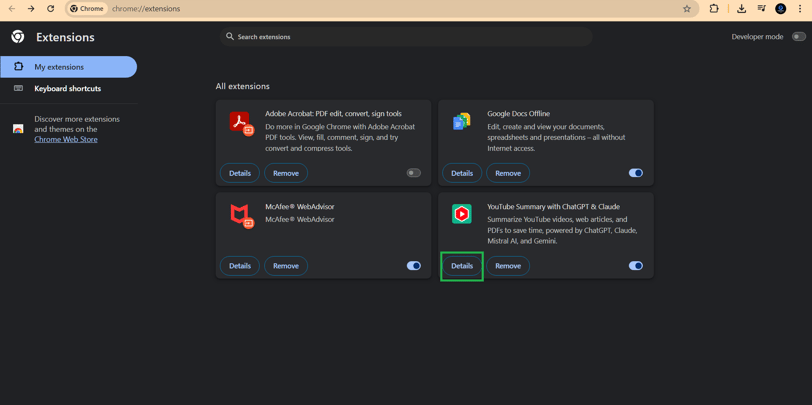Select My extensions in the sidebar

coord(68,67)
